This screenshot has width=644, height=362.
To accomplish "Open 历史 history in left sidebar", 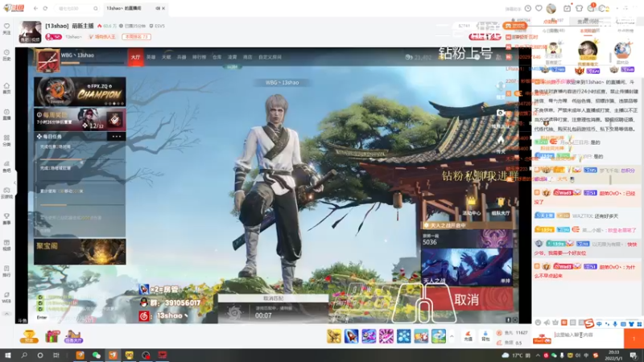I will (x=6, y=56).
